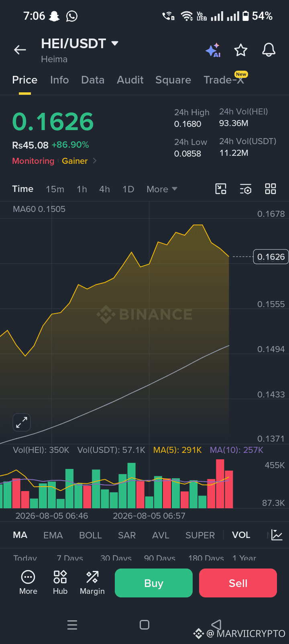Viewport: 289px width, 644px height.
Task: Go back using the arrow icon
Action: click(x=20, y=50)
